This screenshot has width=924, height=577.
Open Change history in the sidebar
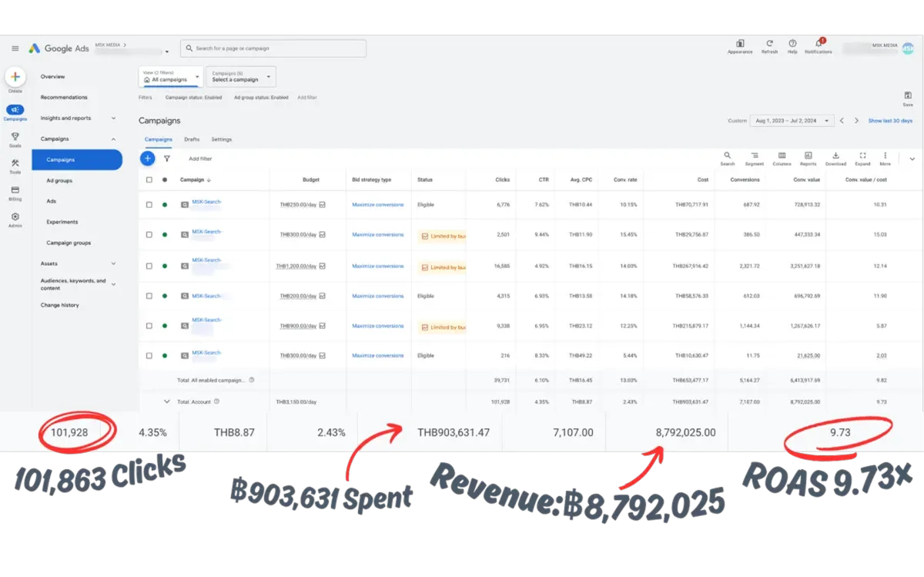pos(60,305)
